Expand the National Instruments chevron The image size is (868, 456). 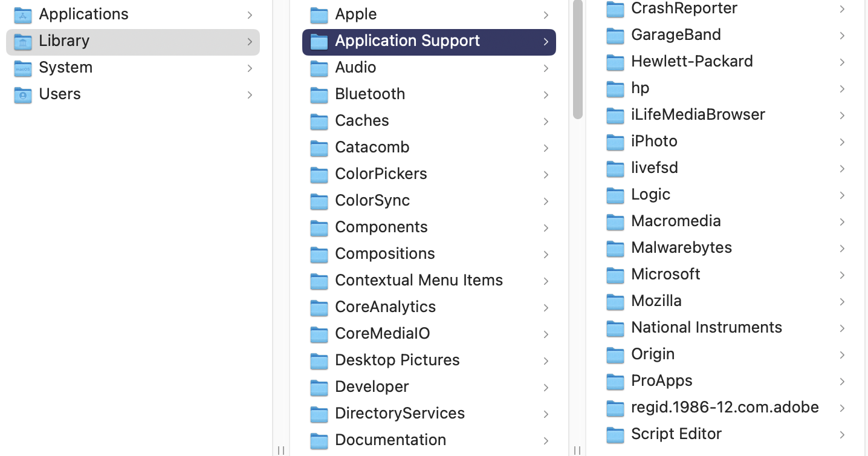pos(842,328)
